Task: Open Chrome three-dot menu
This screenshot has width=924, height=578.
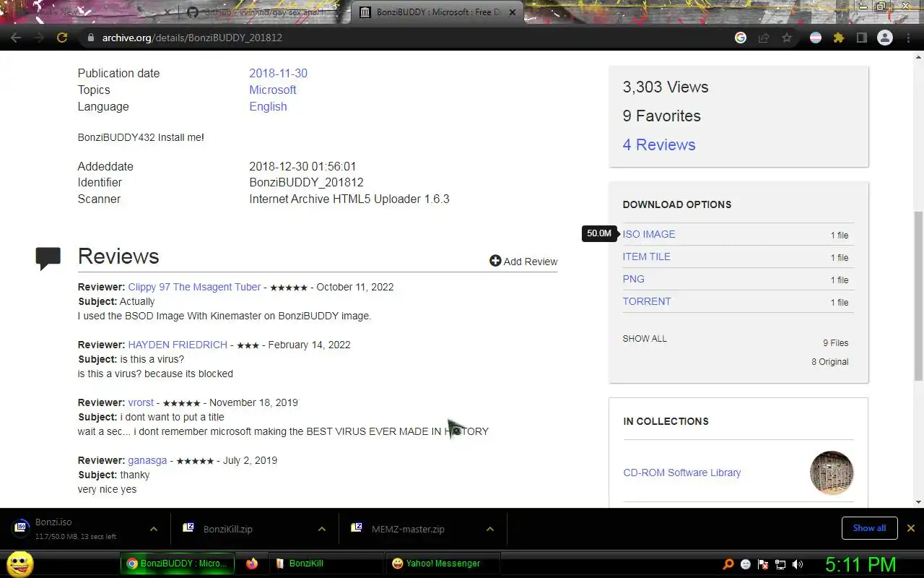Action: (x=908, y=38)
